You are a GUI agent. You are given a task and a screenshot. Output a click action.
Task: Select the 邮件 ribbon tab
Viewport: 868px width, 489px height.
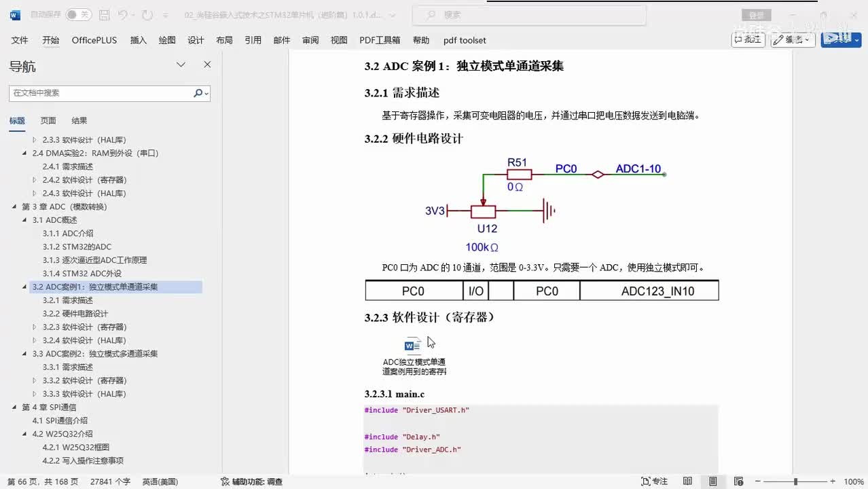click(282, 40)
